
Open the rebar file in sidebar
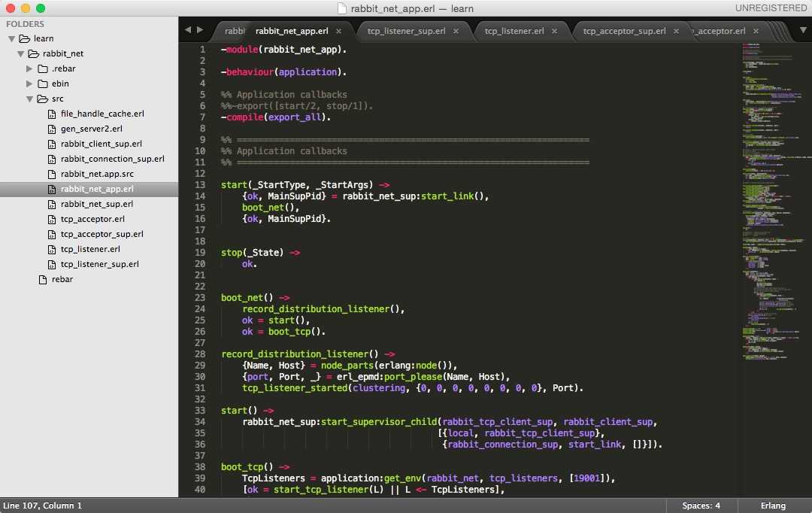pos(62,279)
